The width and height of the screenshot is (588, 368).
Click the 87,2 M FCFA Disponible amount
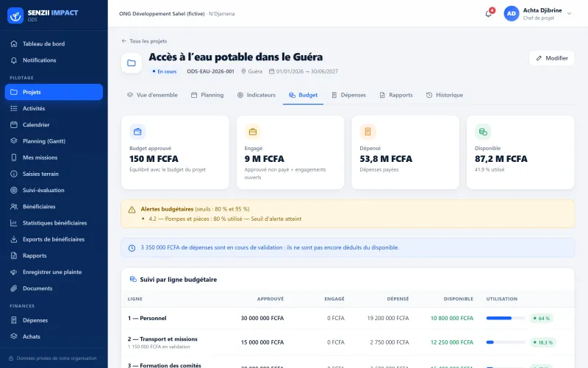(501, 159)
